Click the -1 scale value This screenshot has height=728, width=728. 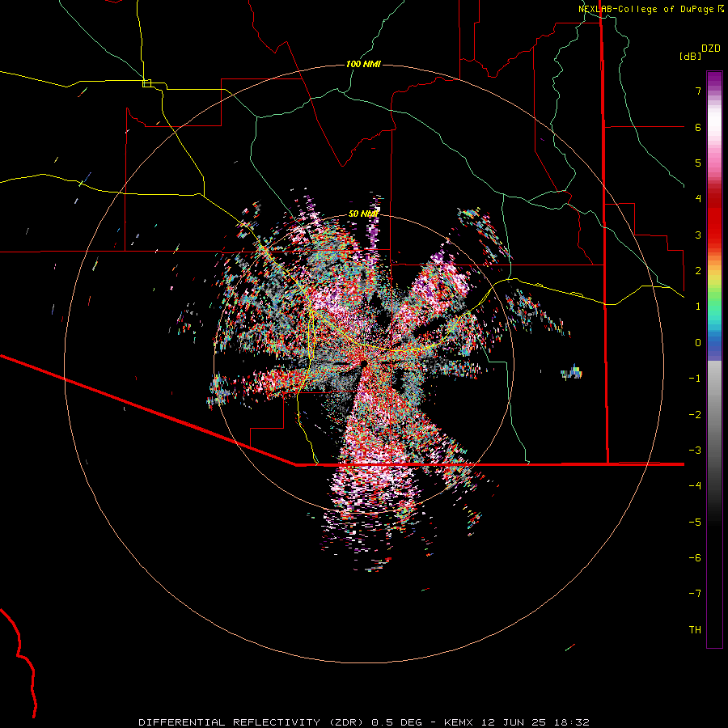coord(695,379)
